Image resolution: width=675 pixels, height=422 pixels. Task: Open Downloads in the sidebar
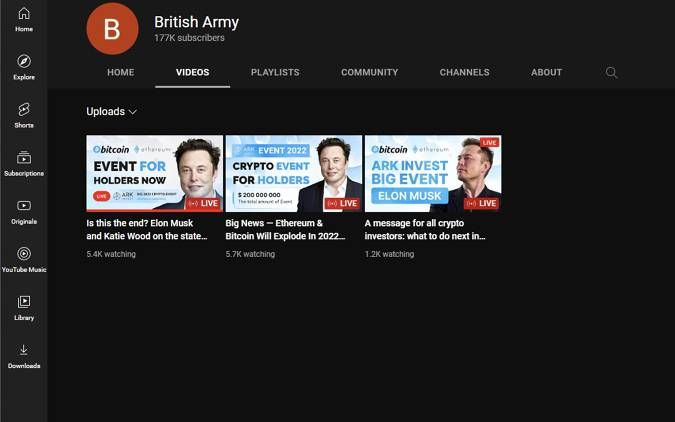(24, 355)
